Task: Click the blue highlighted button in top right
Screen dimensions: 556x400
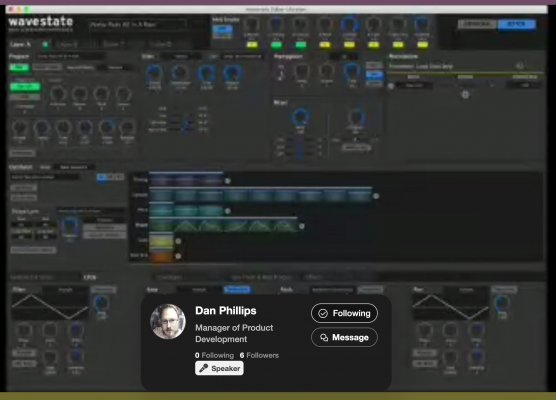Action: click(x=517, y=24)
